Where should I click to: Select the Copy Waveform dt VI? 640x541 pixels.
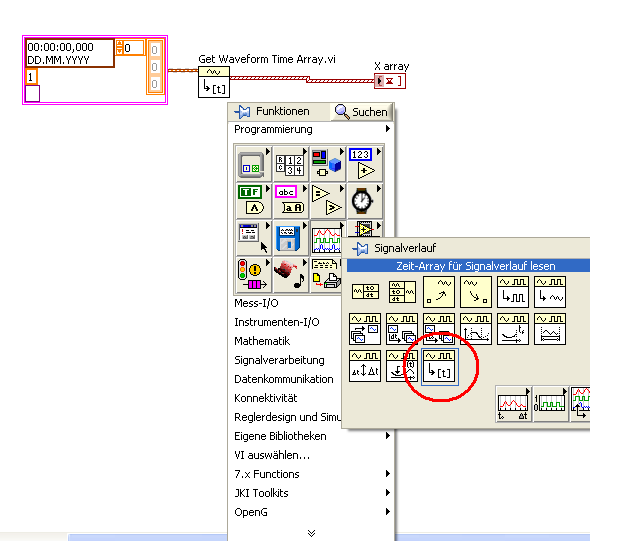(402, 329)
